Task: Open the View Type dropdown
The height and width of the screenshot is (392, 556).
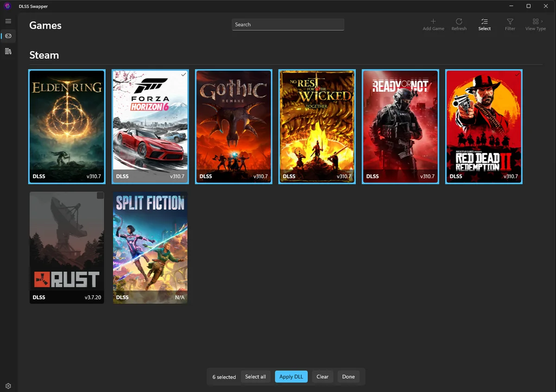Action: click(x=535, y=25)
